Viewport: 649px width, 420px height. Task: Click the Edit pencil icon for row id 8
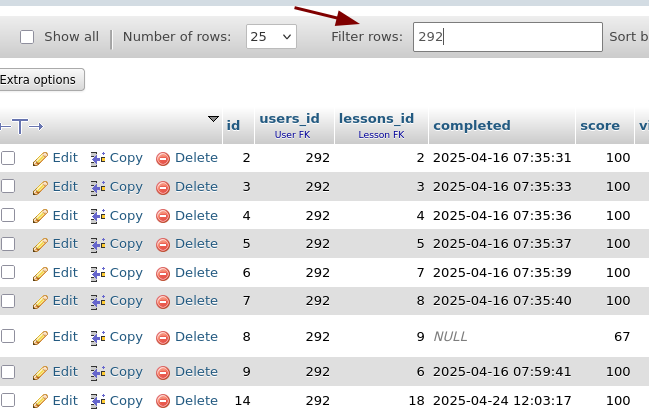[40, 338]
